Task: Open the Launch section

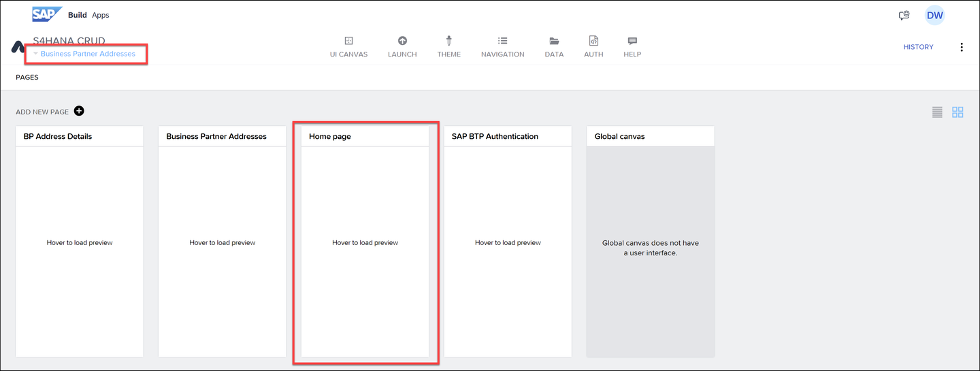Action: point(402,47)
